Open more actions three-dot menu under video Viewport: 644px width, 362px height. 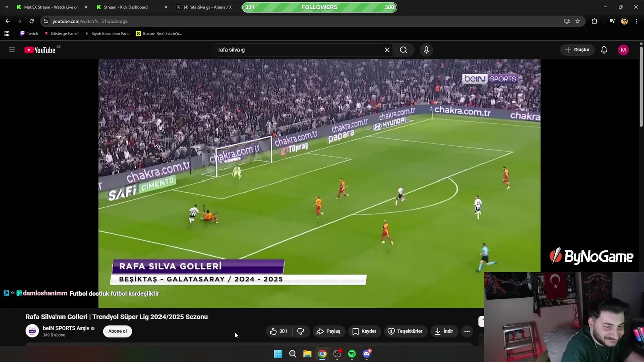coord(467,331)
